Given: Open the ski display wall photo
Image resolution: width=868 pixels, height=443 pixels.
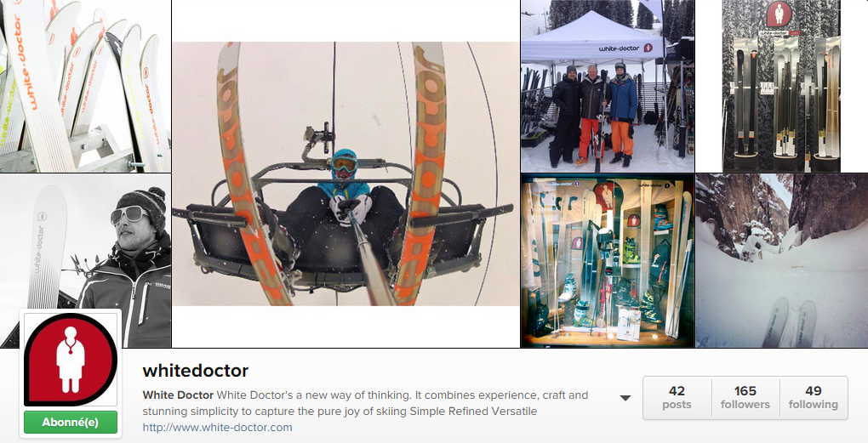Looking at the screenshot, I should (781, 86).
